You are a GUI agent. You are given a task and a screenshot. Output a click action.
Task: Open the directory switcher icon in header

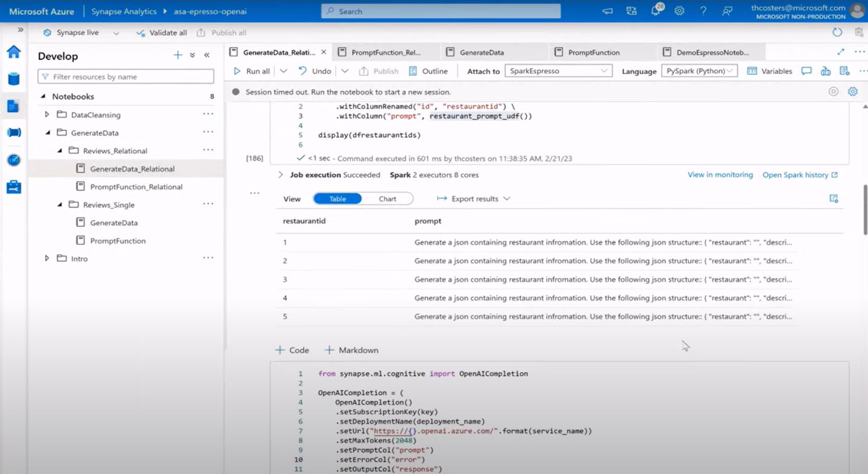(x=631, y=11)
